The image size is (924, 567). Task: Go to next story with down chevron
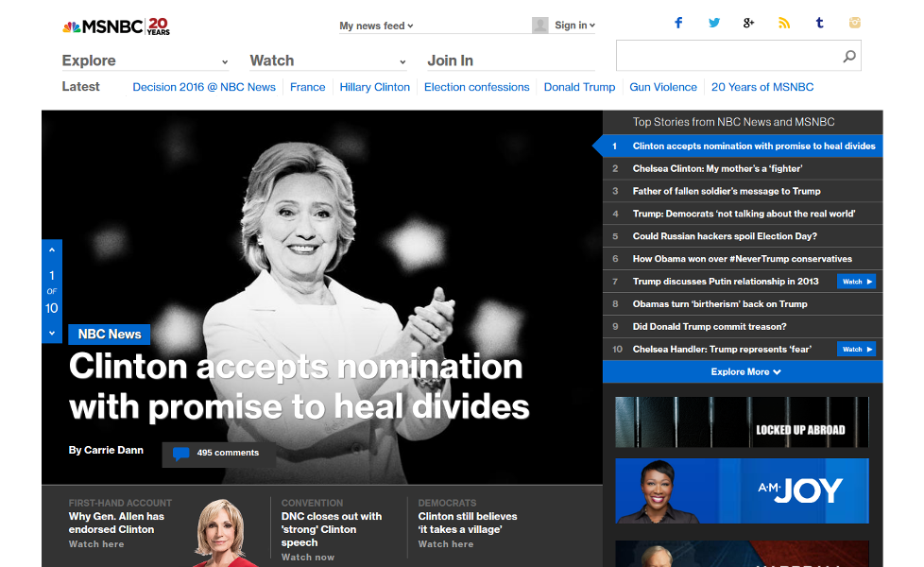[x=52, y=333]
